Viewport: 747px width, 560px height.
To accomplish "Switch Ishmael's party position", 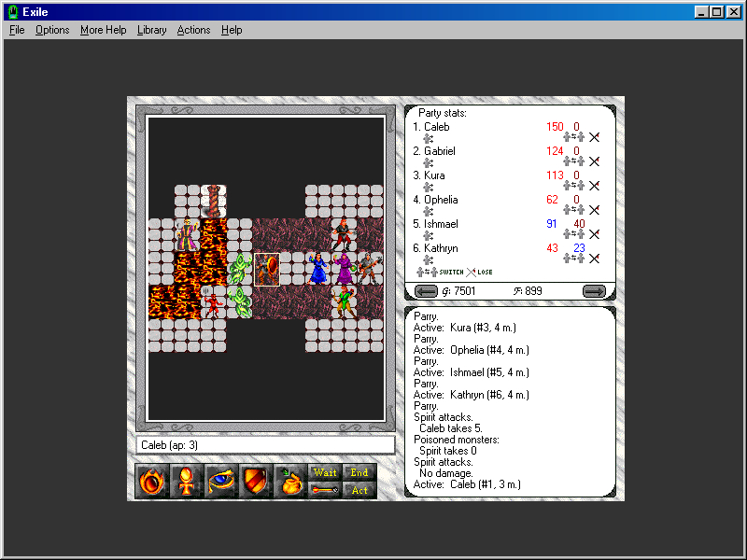I will coord(573,234).
